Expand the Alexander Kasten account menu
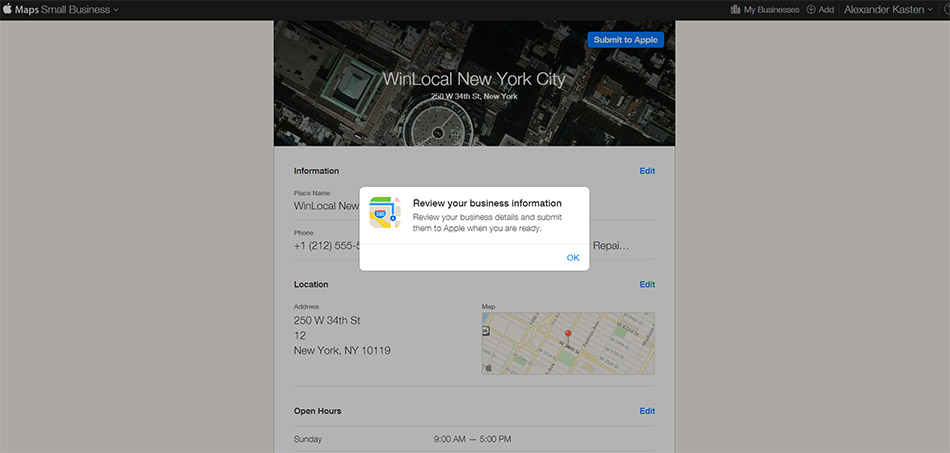 point(888,10)
